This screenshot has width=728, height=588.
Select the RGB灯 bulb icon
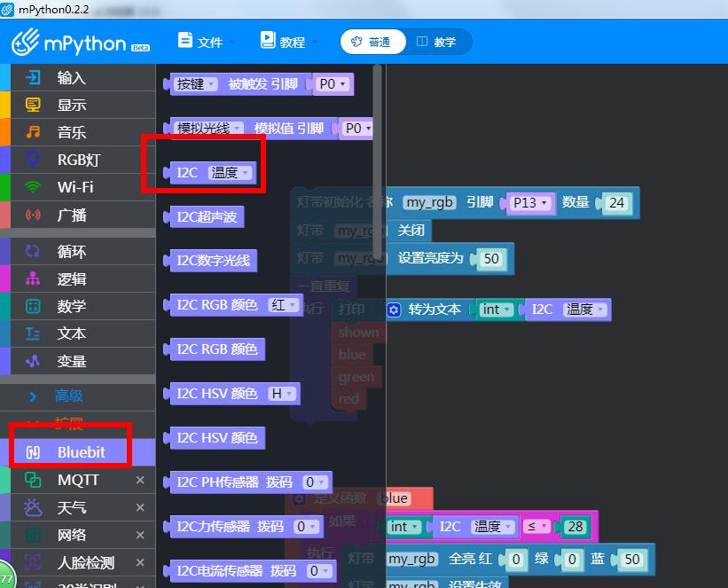click(33, 160)
